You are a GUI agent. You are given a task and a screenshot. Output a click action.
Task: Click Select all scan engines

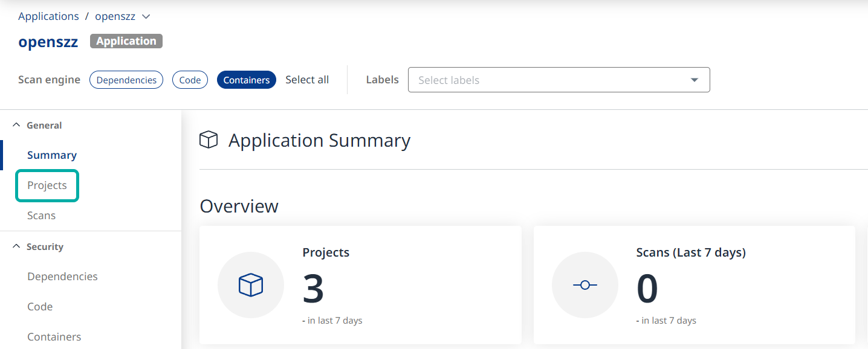tap(307, 80)
